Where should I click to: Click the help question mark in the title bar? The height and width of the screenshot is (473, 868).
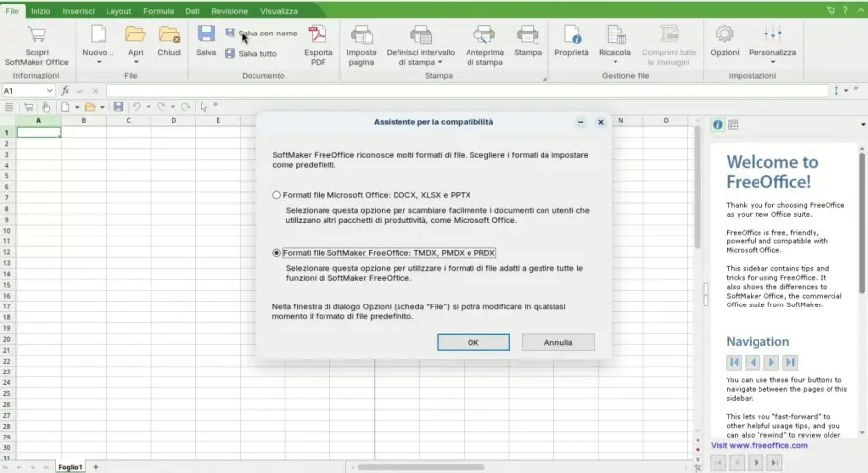pos(845,11)
